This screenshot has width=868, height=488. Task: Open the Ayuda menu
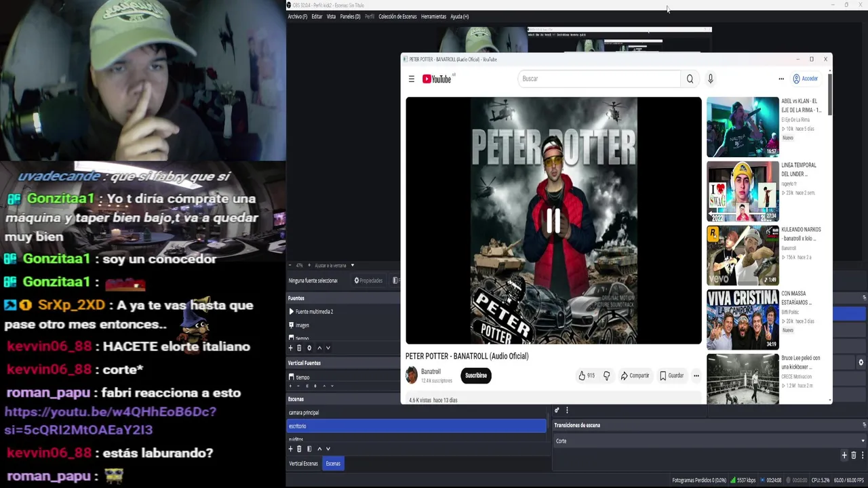[459, 16]
